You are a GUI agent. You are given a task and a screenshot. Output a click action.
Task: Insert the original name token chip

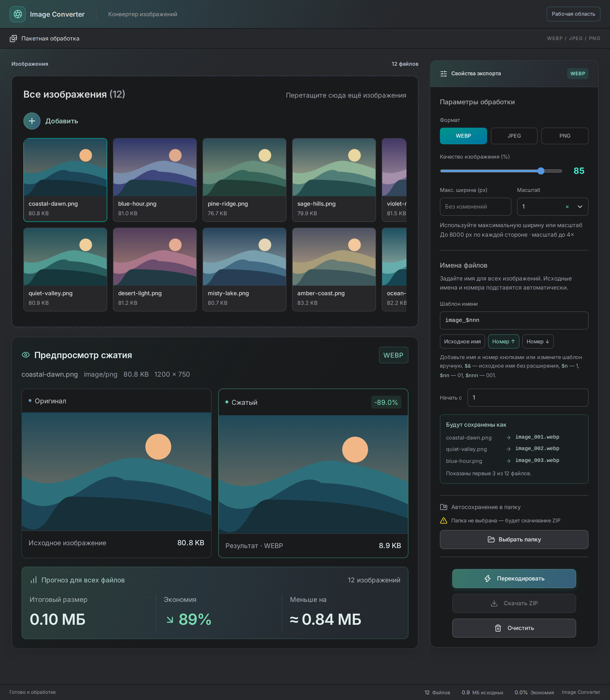tap(462, 341)
